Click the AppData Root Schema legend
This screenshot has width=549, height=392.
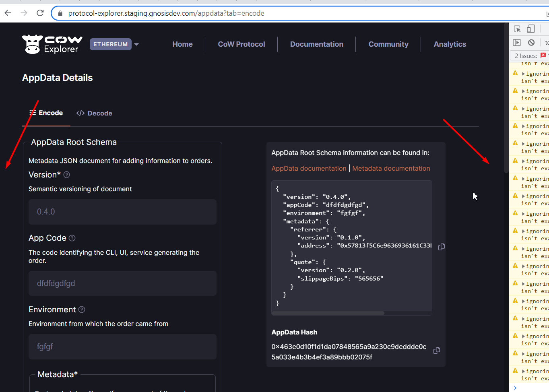pyautogui.click(x=74, y=142)
